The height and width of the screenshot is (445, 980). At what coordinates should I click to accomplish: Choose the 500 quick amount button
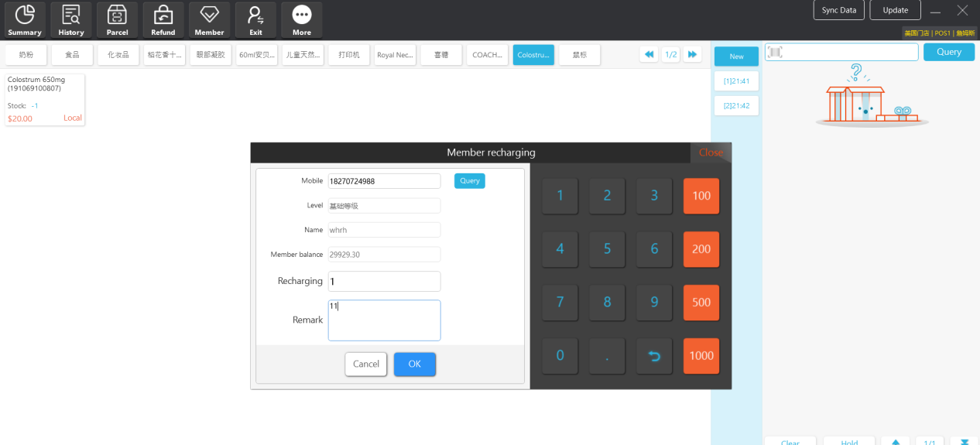701,303
